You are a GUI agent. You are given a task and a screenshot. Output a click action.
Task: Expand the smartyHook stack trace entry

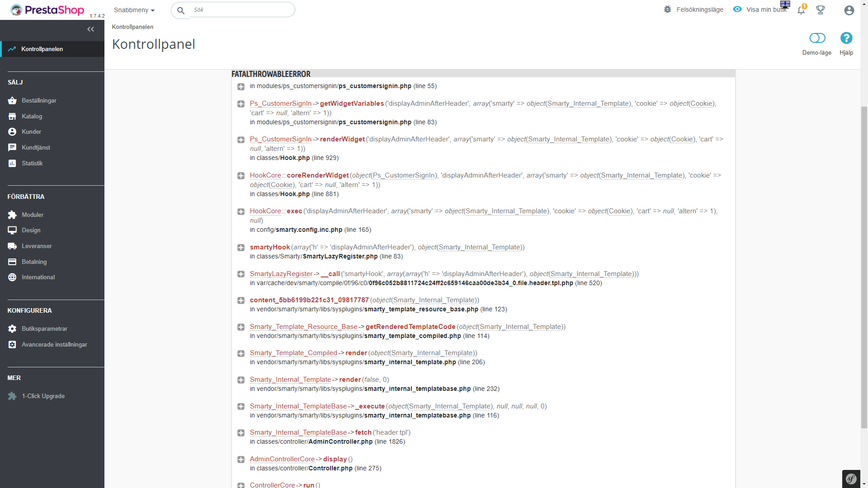[x=241, y=248]
